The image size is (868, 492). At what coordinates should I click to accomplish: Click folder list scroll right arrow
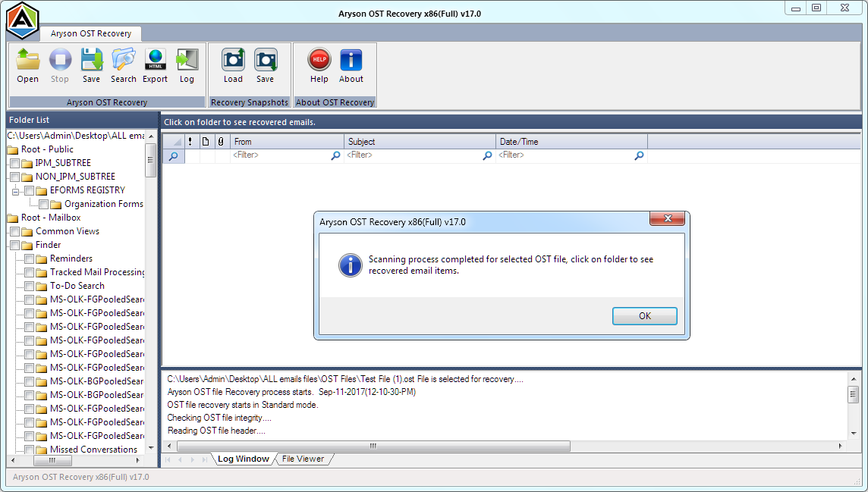pos(138,460)
